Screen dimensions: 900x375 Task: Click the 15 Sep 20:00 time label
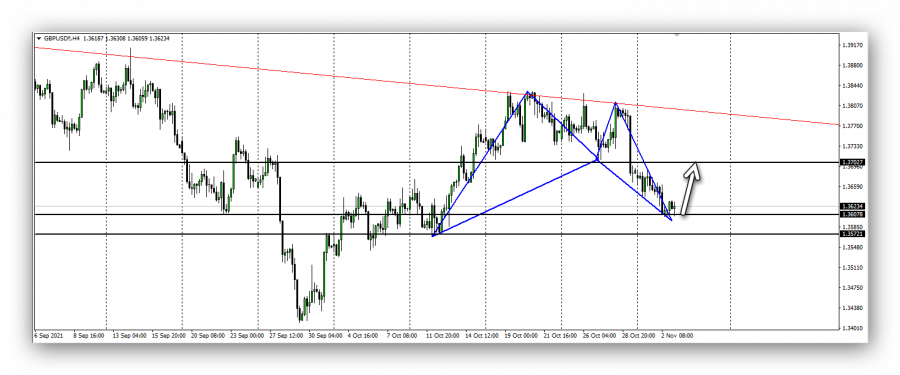tap(168, 335)
